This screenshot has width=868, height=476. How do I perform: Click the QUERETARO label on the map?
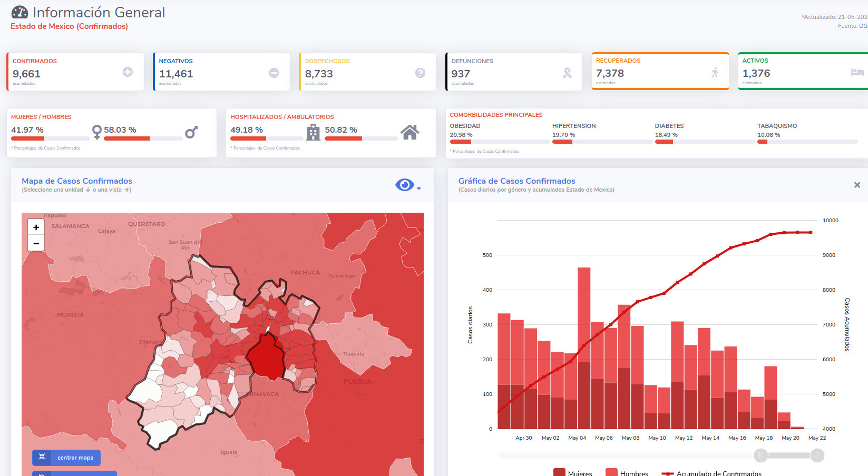click(147, 224)
